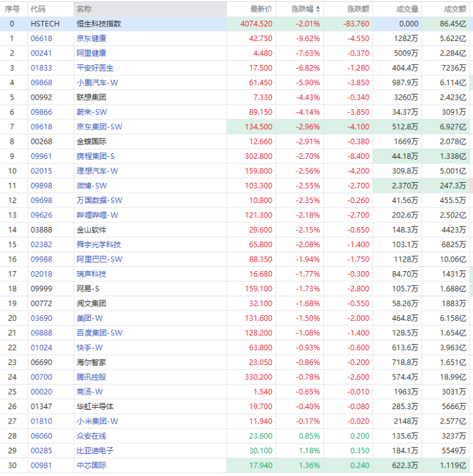This screenshot has height=476, width=473.
Task: Click stock code 09988
Action: 41,259
